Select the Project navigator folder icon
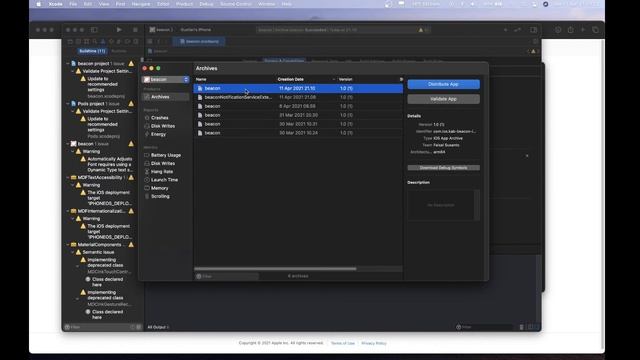This screenshot has width=640, height=360. [x=70, y=41]
